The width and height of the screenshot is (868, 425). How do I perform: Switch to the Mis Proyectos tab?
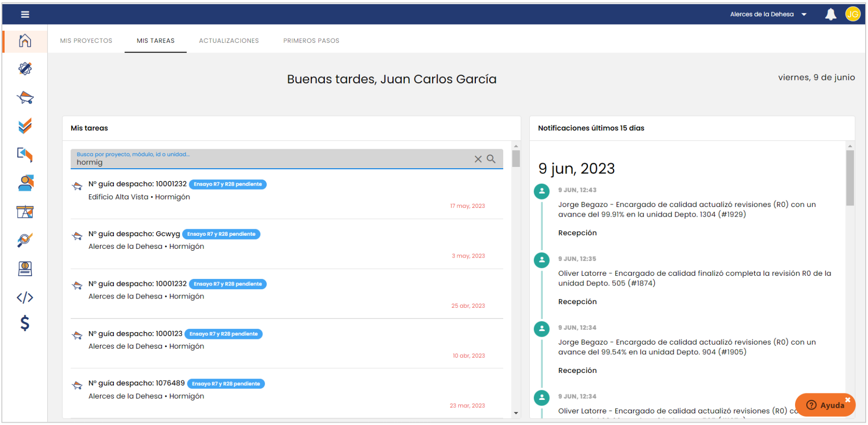(x=86, y=41)
